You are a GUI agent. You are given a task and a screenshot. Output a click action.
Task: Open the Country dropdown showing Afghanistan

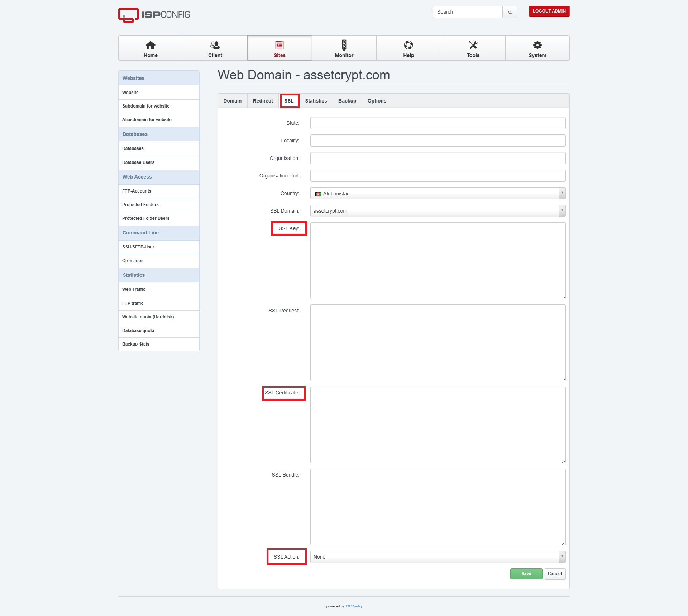pyautogui.click(x=438, y=193)
